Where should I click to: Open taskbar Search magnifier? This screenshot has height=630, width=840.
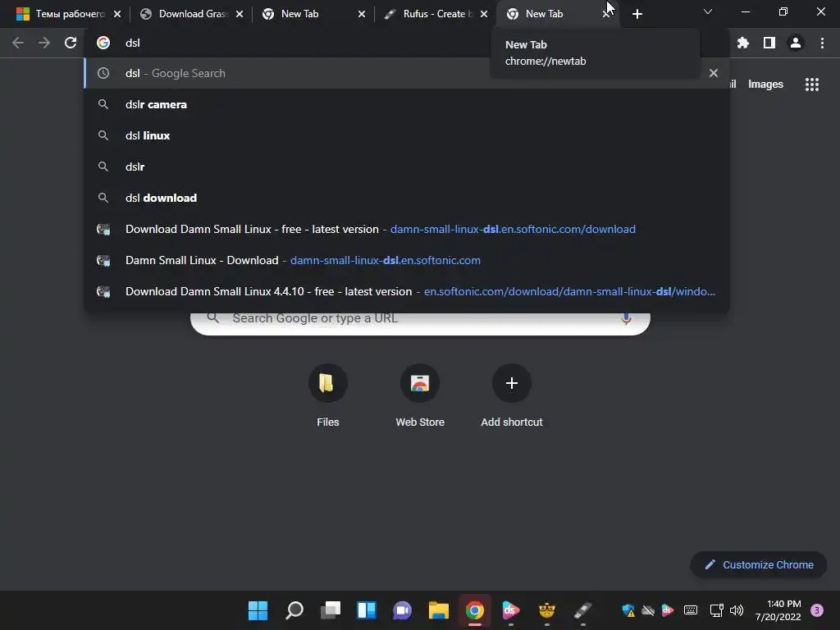pos(294,610)
